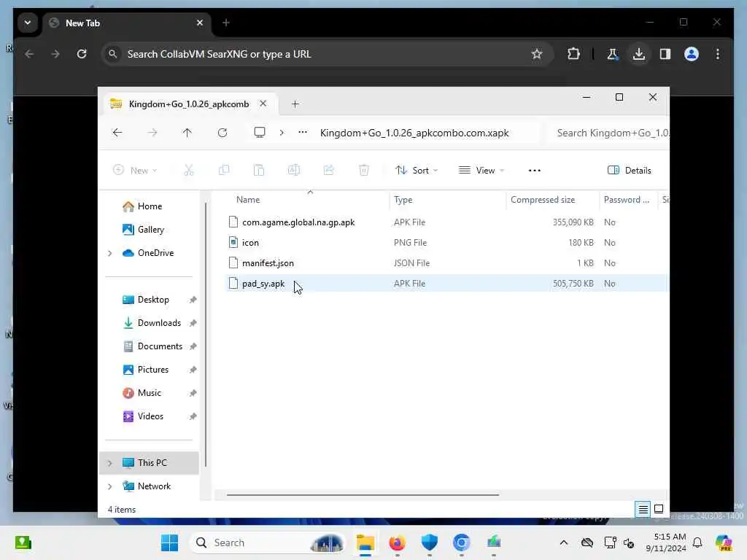The width and height of the screenshot is (747, 560).
Task: Close the New Tab browser tab
Action: 200,23
